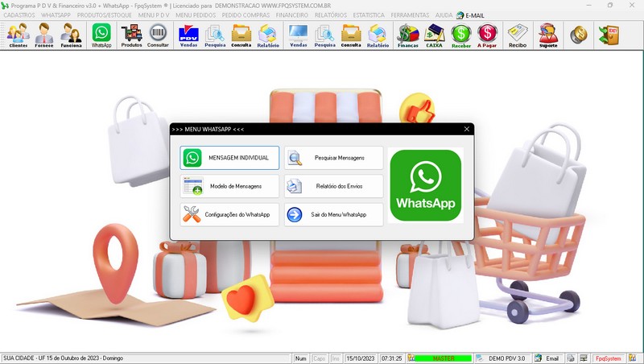Click the printer icon in status bar

571,358
